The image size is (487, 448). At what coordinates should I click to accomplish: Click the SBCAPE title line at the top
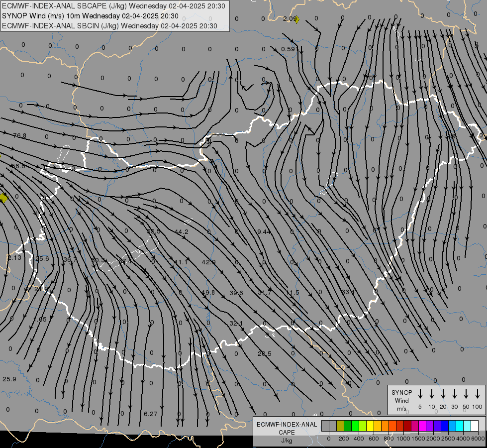[113, 6]
